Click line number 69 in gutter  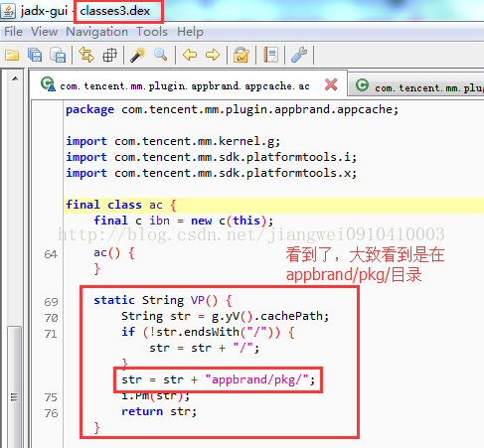point(51,302)
